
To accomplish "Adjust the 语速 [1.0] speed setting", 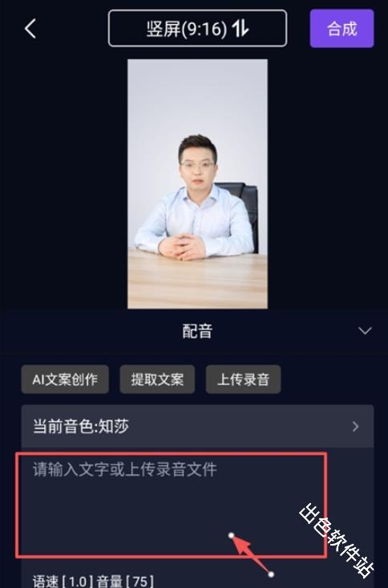I will point(63,582).
